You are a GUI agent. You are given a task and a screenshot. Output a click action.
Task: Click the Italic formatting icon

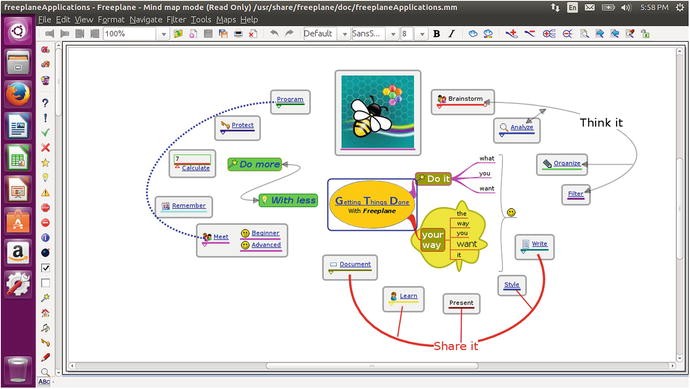pyautogui.click(x=451, y=34)
